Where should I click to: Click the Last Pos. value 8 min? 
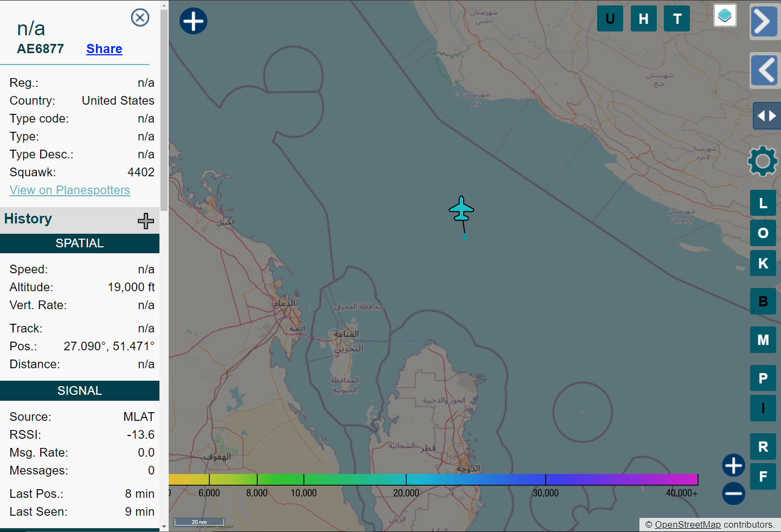[x=140, y=494]
